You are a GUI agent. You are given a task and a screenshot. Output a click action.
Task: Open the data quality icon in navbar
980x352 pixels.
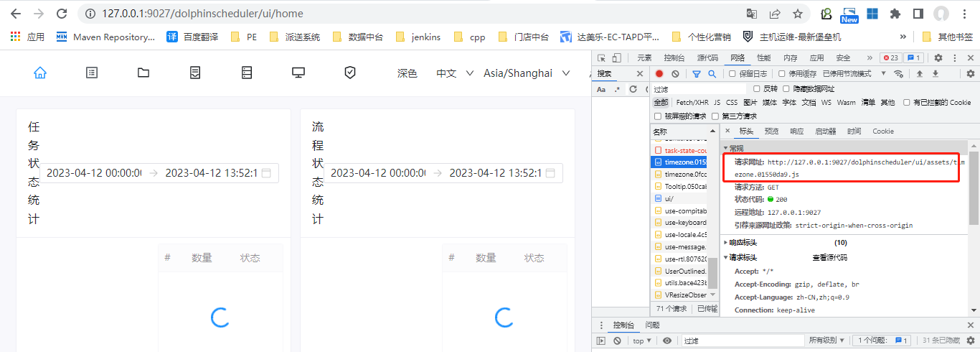(x=195, y=73)
